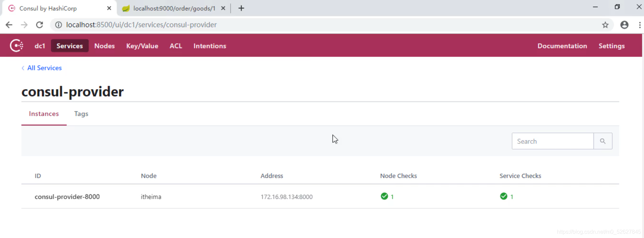Click the Node column header
This screenshot has height=238, width=644.
pyautogui.click(x=148, y=176)
